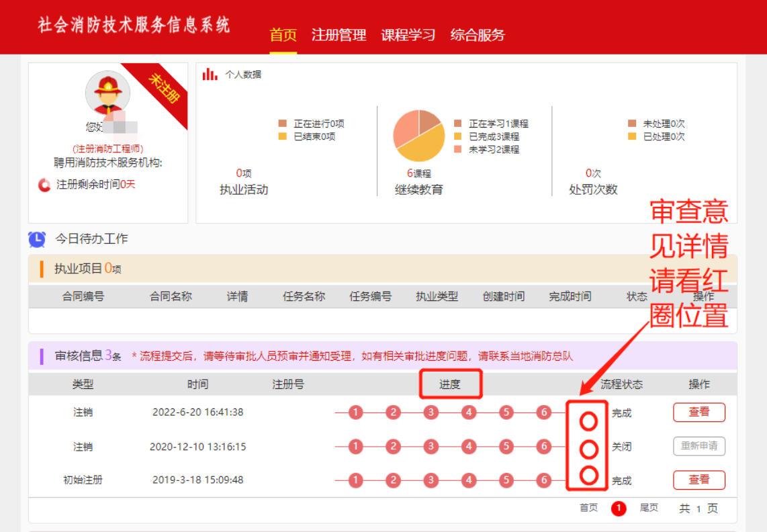Click the alarm clock icon beside 今日待办工作
The image size is (767, 532).
pyautogui.click(x=37, y=239)
